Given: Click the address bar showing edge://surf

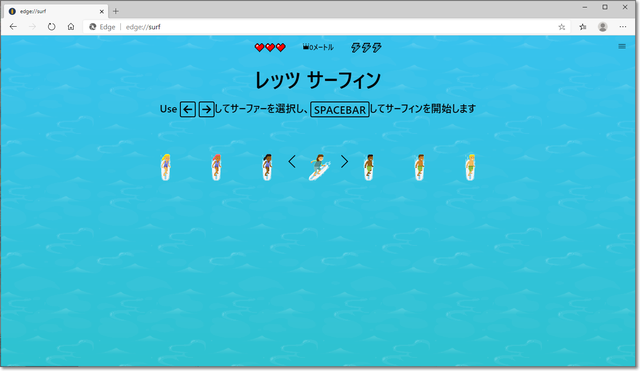Looking at the screenshot, I should 318,27.
